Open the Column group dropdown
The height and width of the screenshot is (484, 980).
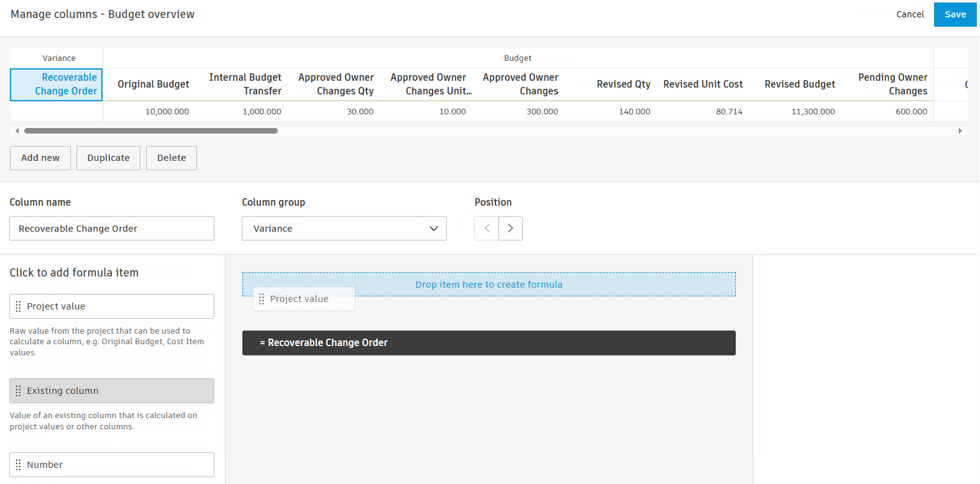(344, 228)
